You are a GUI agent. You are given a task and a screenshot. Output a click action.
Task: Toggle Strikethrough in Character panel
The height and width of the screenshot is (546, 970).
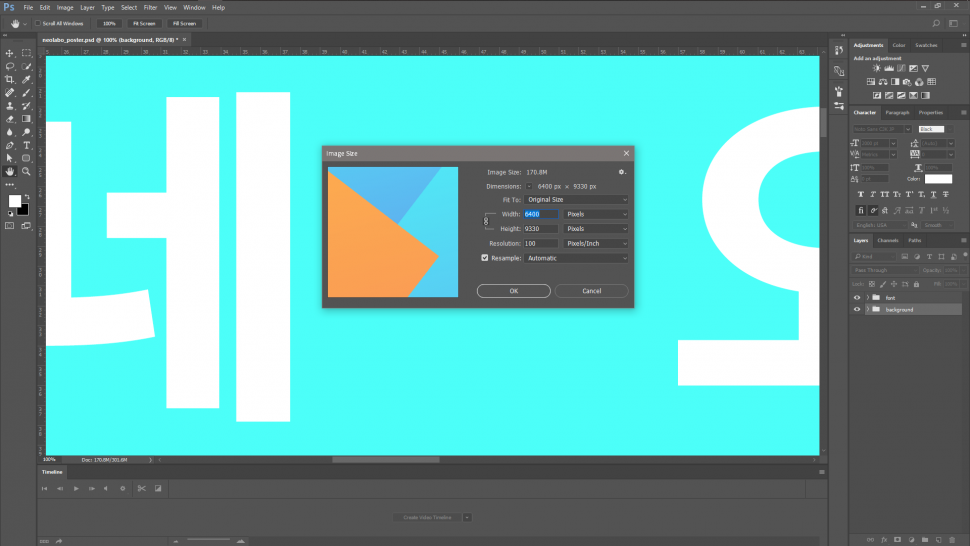point(945,194)
